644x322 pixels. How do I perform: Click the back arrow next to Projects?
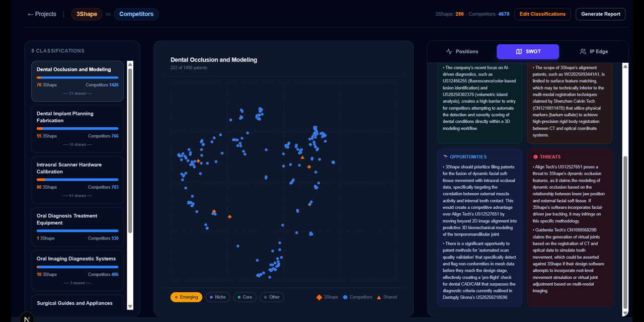pyautogui.click(x=29, y=14)
